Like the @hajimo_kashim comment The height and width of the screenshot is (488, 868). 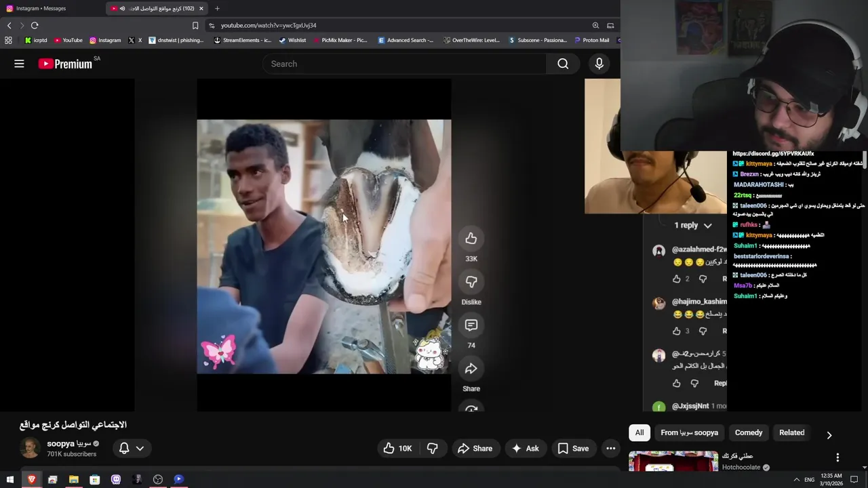[676, 331]
